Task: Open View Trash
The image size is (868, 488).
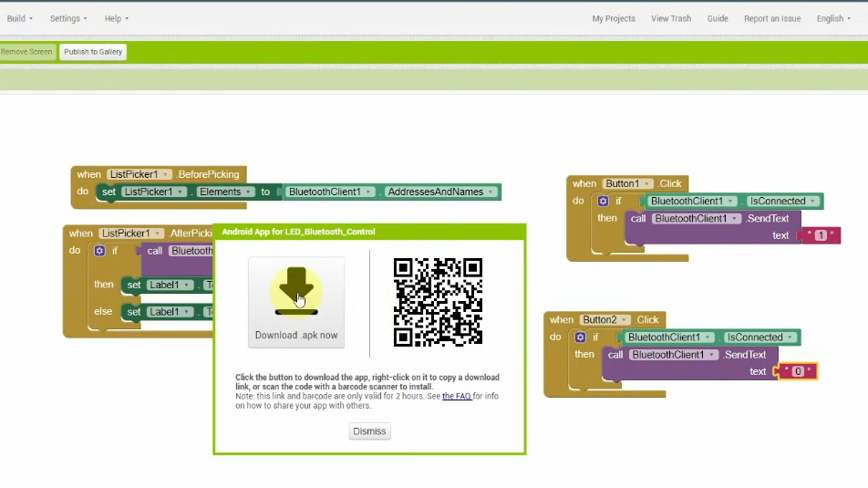Action: (x=671, y=18)
